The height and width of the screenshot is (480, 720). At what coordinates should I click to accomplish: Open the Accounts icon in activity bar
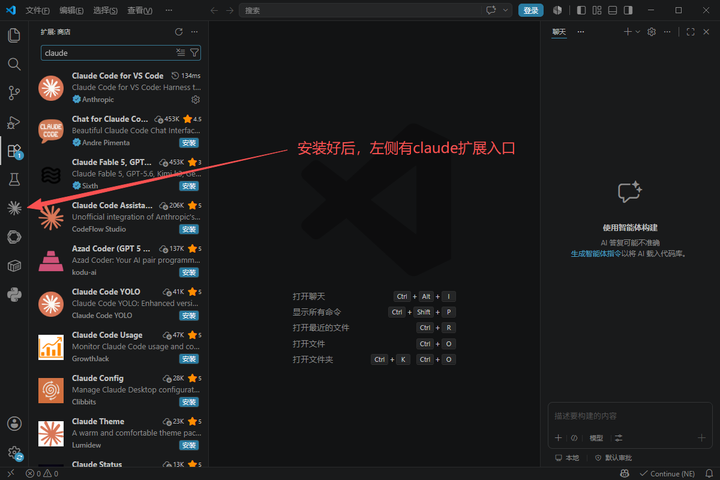(14, 424)
